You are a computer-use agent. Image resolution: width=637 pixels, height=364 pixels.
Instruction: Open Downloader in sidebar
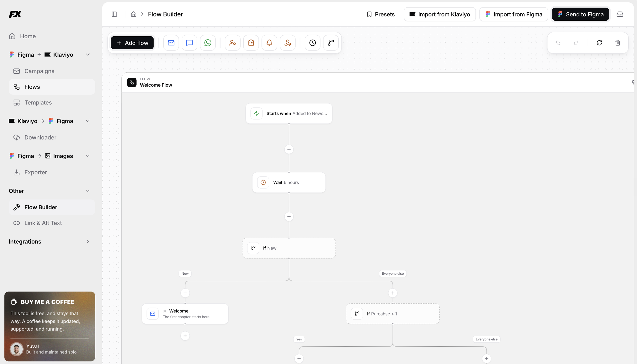point(52,138)
